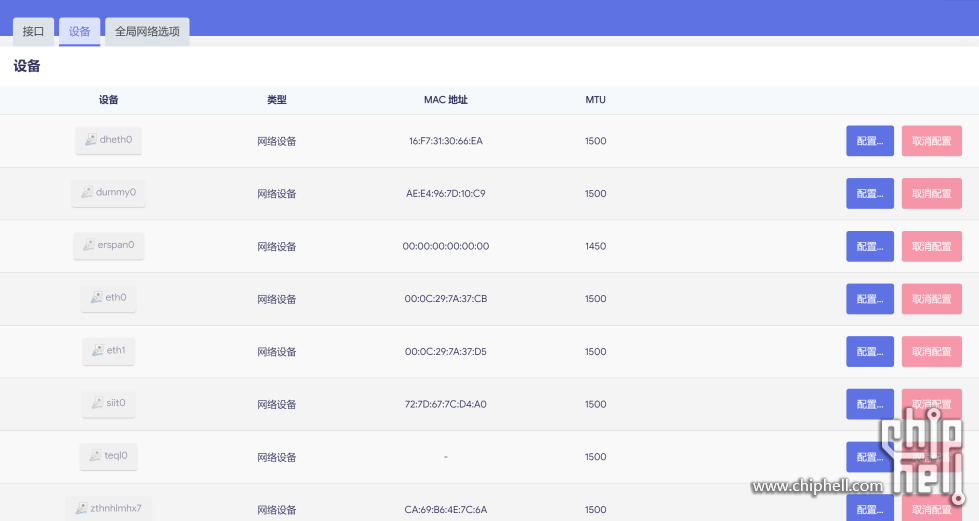Click the MTU column header
The image size is (979, 521).
tap(596, 99)
